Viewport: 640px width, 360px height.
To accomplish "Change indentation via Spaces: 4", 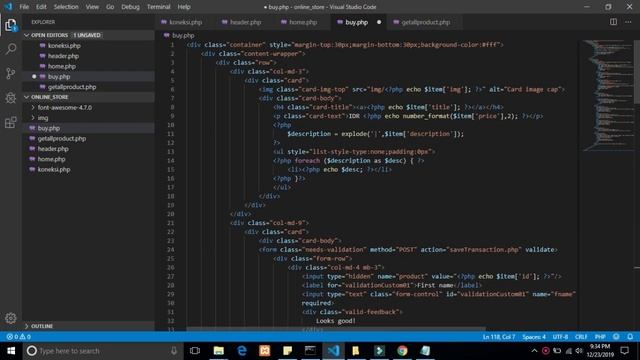I will (534, 337).
